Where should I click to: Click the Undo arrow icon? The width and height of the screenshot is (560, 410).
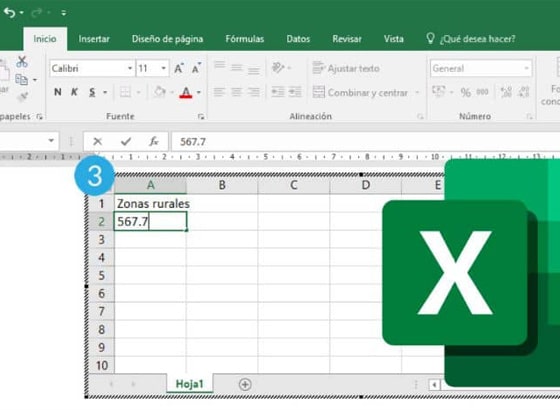[x=10, y=13]
